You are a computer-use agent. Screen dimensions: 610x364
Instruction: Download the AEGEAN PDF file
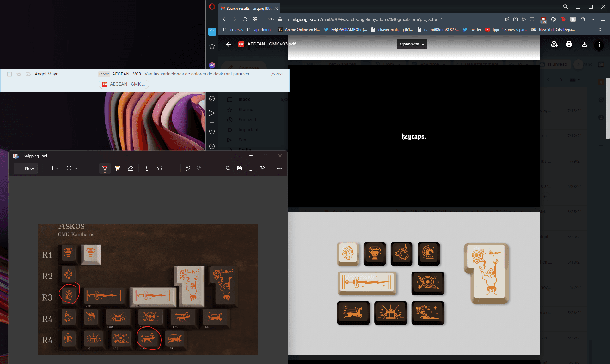click(584, 44)
